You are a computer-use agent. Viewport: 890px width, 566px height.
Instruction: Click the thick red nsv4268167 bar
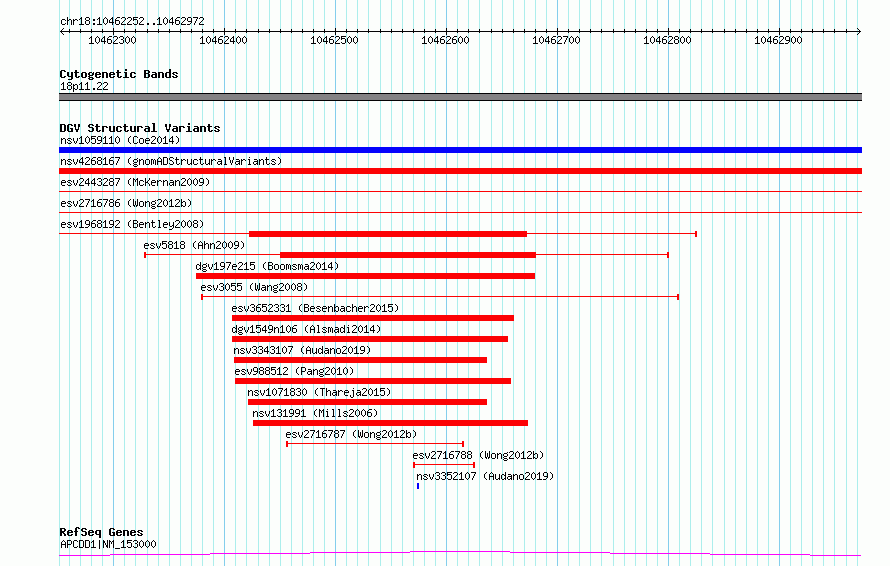[460, 171]
